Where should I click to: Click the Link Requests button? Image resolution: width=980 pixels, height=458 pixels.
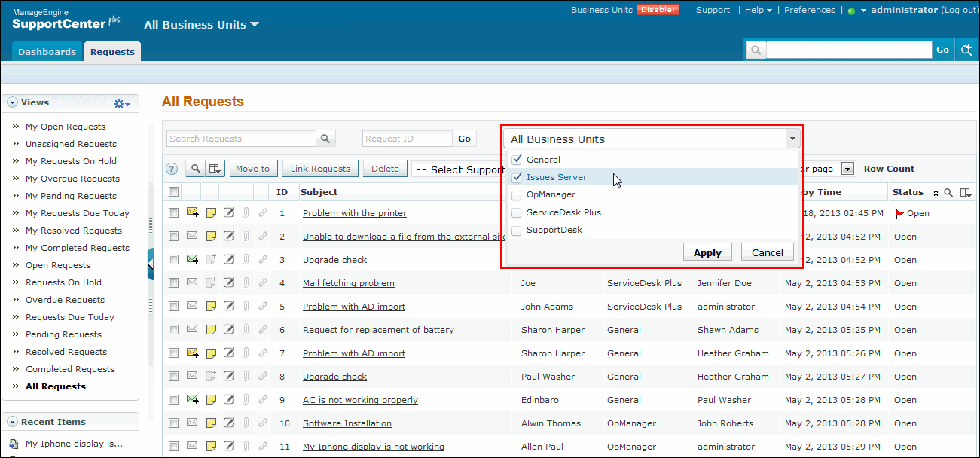[321, 169]
